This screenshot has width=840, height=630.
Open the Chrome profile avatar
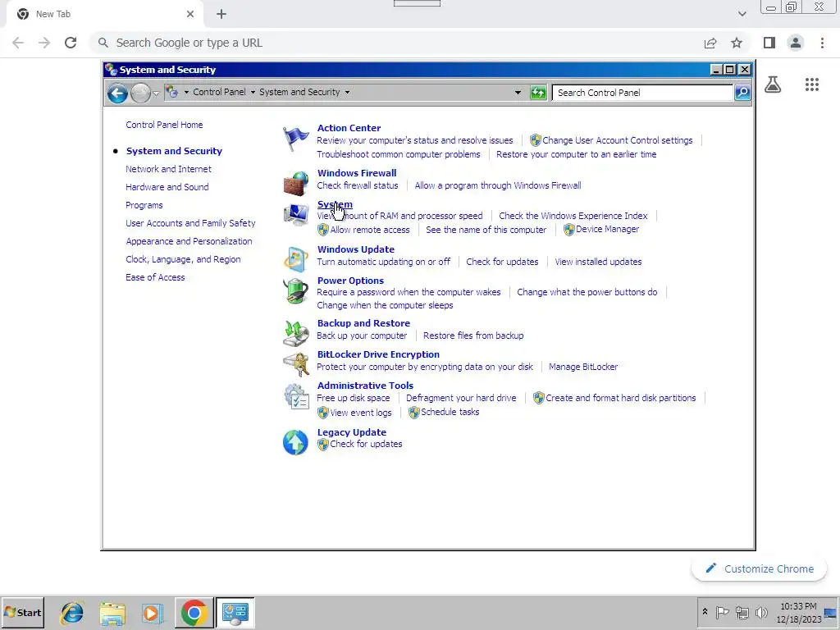click(796, 43)
